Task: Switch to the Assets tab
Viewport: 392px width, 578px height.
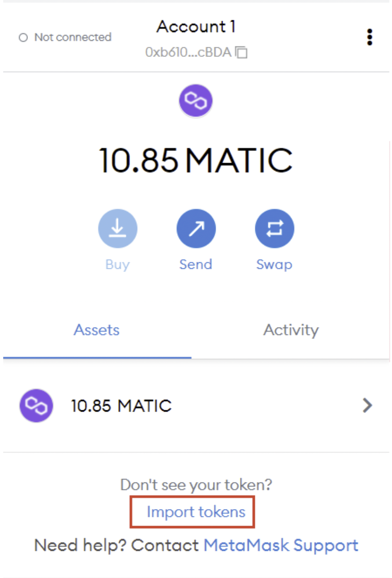Action: 97,330
